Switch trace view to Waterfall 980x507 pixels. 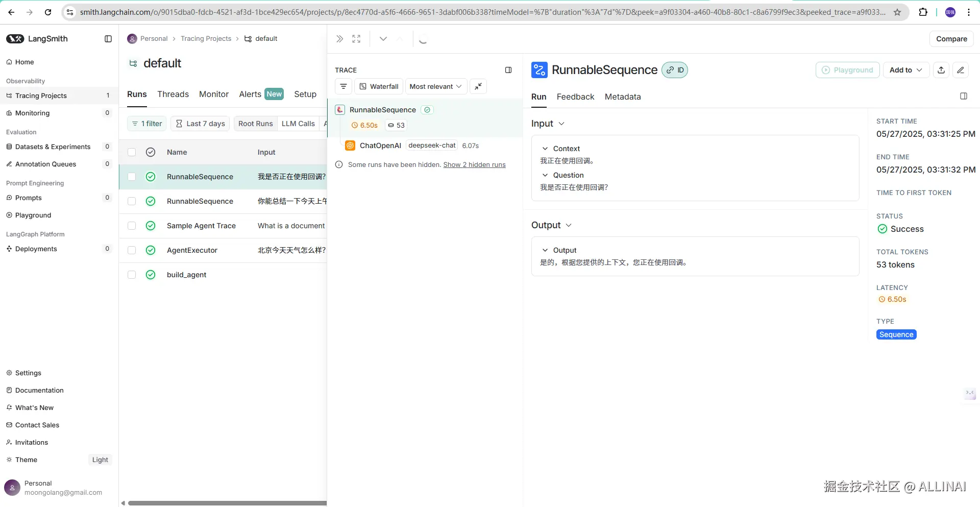(x=379, y=86)
